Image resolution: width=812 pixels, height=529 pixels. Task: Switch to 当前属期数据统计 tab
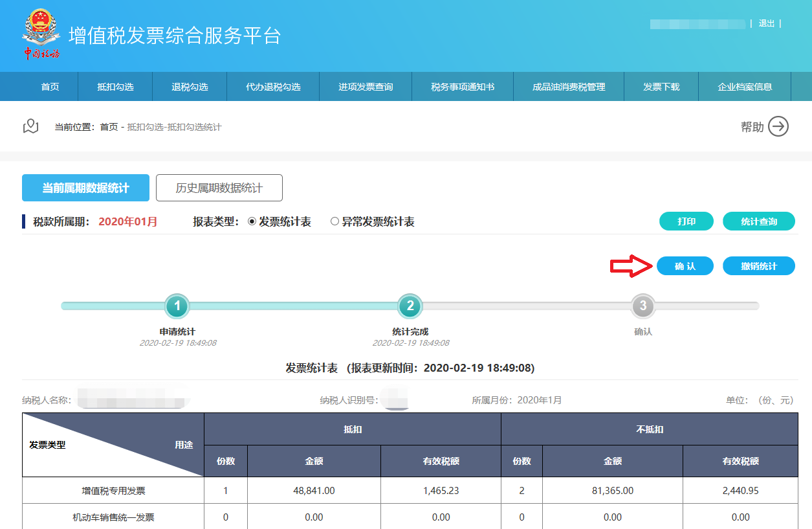85,188
